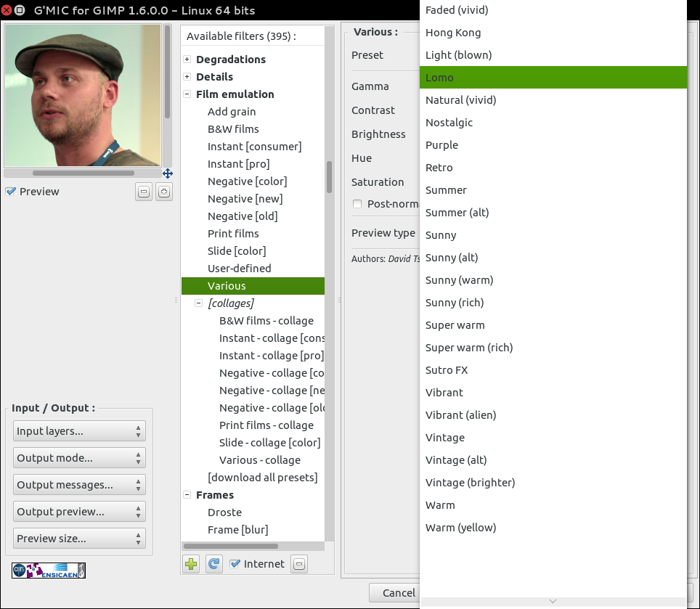
Task: Choose the Nostalgic preset
Action: point(449,123)
